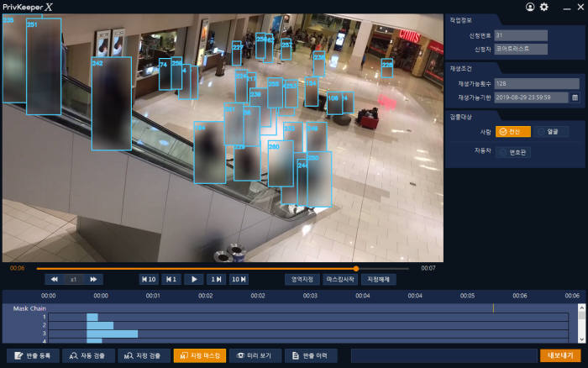Click the status bar field left of 내보내기
This screenshot has width=588, height=368.
coord(444,355)
